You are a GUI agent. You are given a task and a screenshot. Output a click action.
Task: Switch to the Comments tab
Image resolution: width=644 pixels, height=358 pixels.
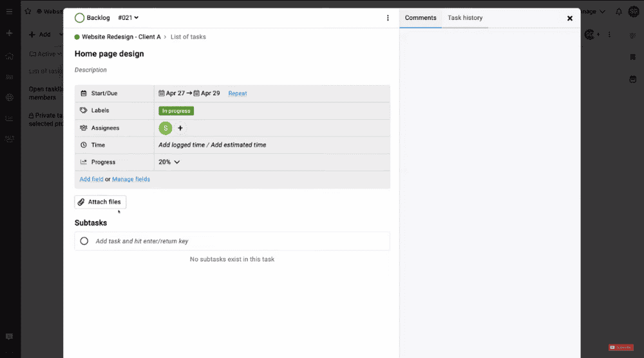click(421, 17)
